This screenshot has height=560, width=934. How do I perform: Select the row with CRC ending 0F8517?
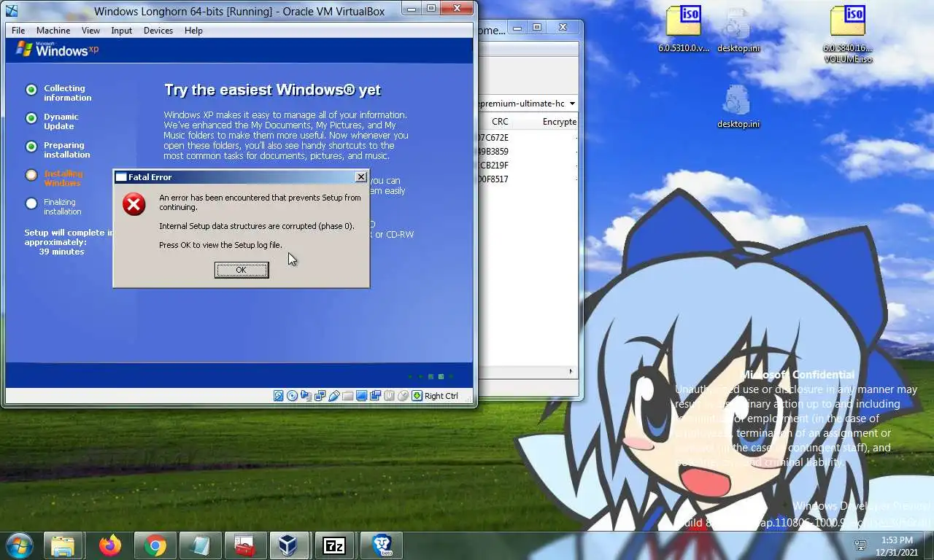tap(528, 179)
